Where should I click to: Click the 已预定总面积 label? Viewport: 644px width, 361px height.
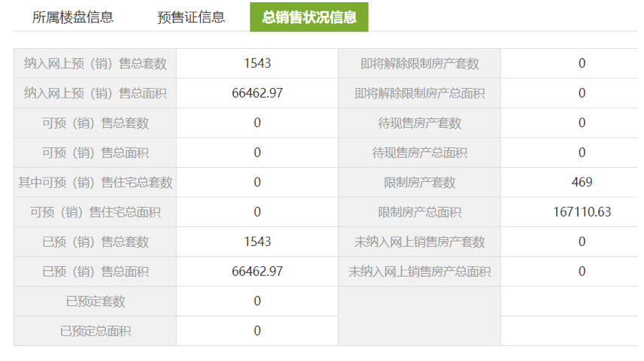click(x=96, y=331)
